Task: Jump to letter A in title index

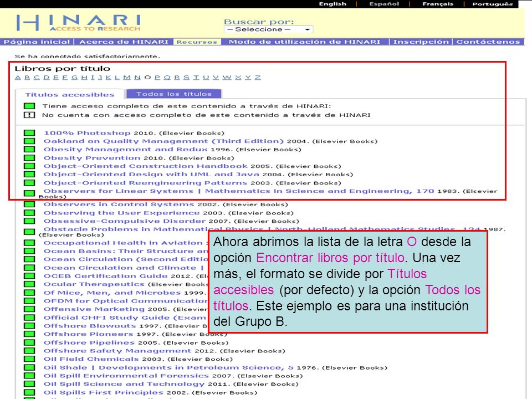Action: tap(18, 78)
